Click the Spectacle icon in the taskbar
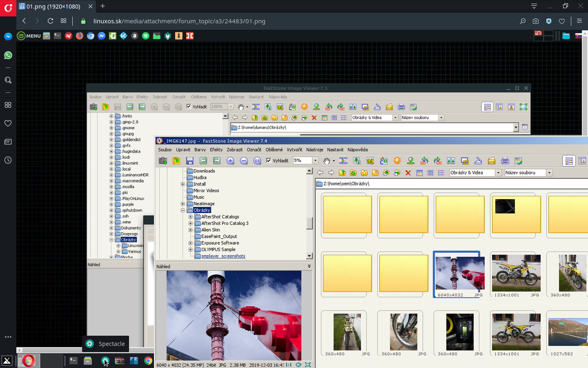The image size is (588, 368). 105,361
